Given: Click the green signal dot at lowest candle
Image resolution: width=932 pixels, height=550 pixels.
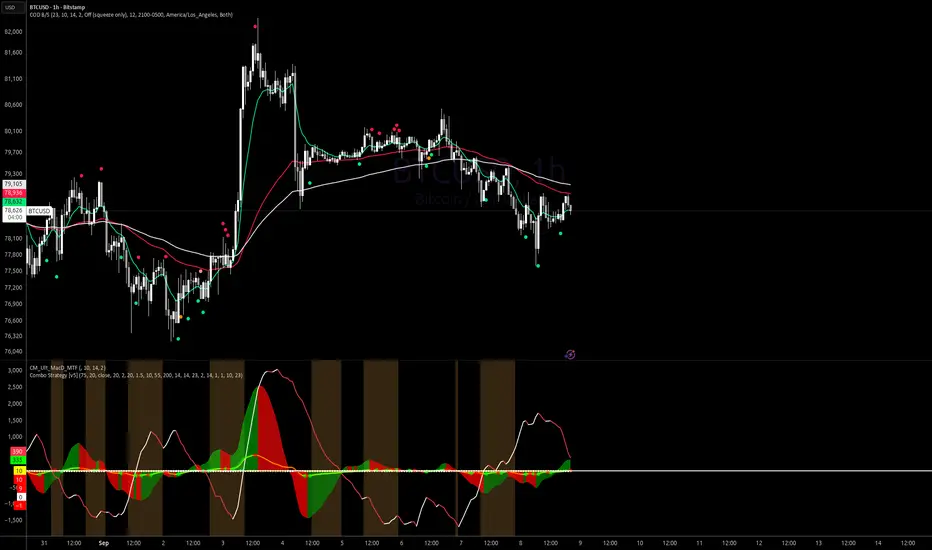Looking at the screenshot, I should point(178,339).
